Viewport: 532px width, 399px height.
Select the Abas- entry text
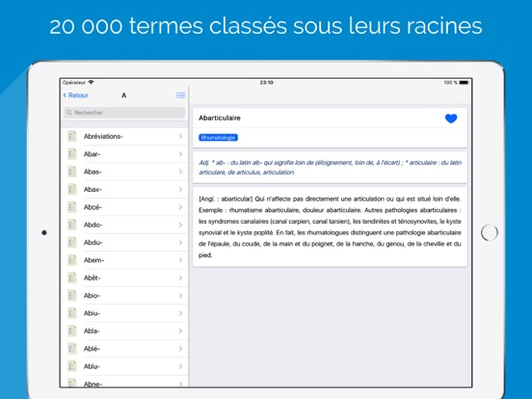click(x=93, y=172)
